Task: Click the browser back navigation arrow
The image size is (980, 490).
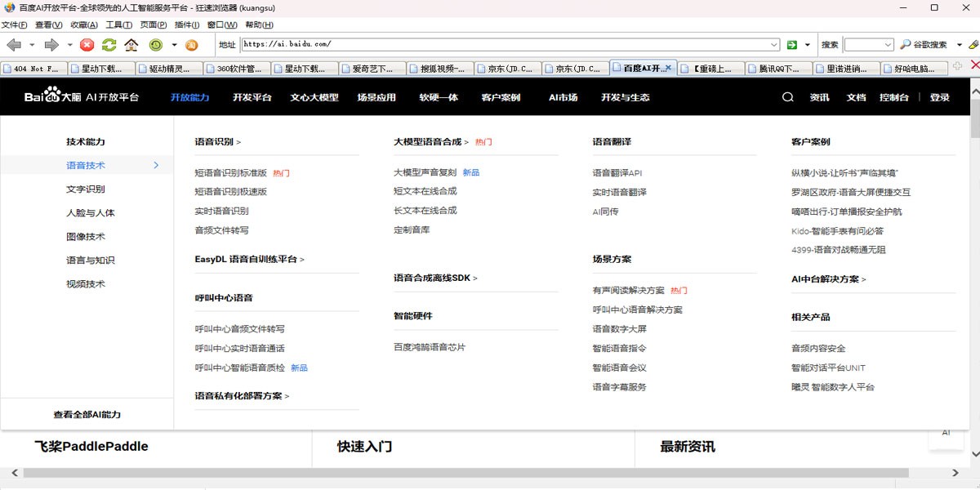Action: [x=13, y=45]
